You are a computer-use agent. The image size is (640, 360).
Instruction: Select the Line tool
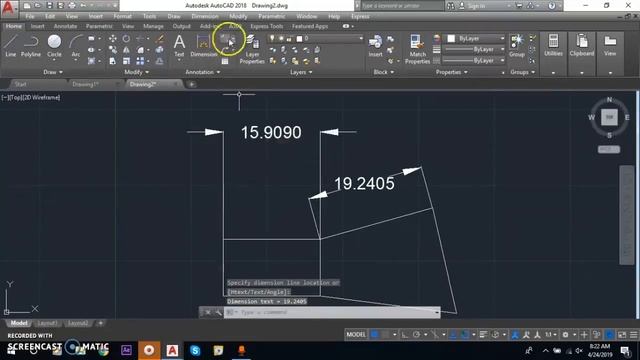11,45
